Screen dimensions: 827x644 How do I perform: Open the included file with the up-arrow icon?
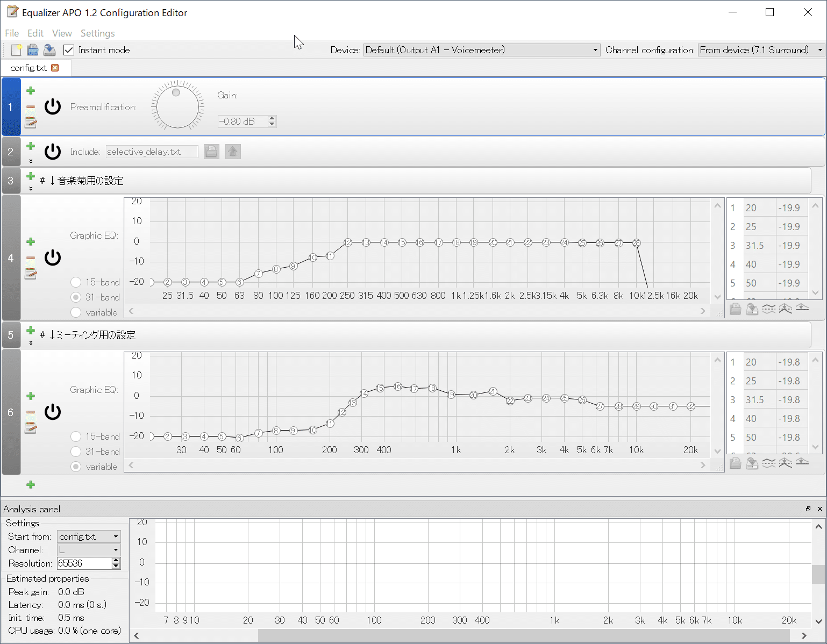pyautogui.click(x=232, y=152)
